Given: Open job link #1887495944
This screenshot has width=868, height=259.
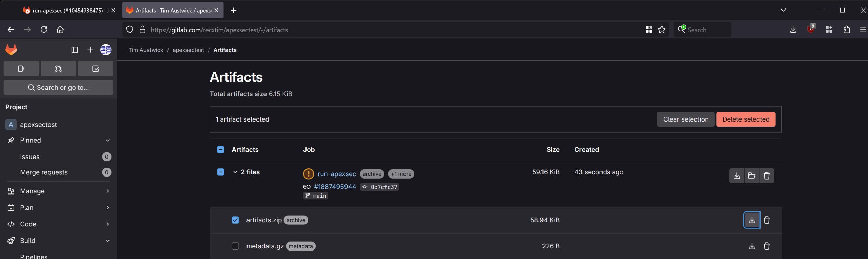Looking at the screenshot, I should coord(335,187).
